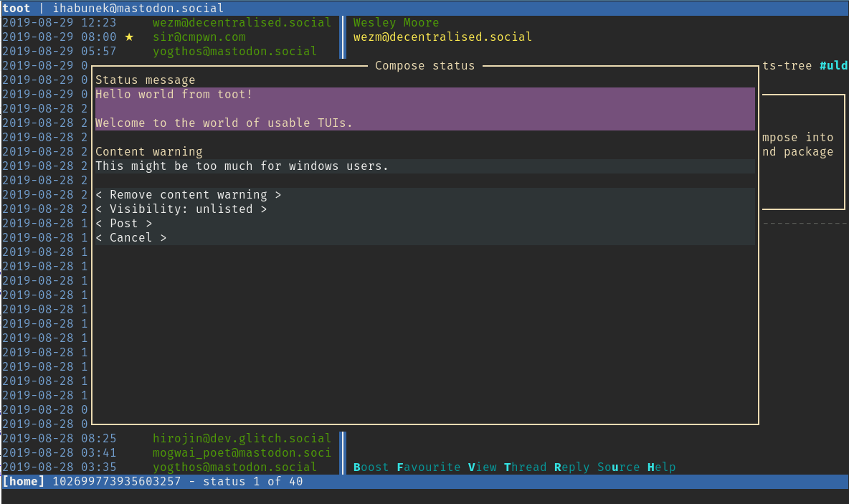
Task: Click Remove content warning
Action: (188, 195)
